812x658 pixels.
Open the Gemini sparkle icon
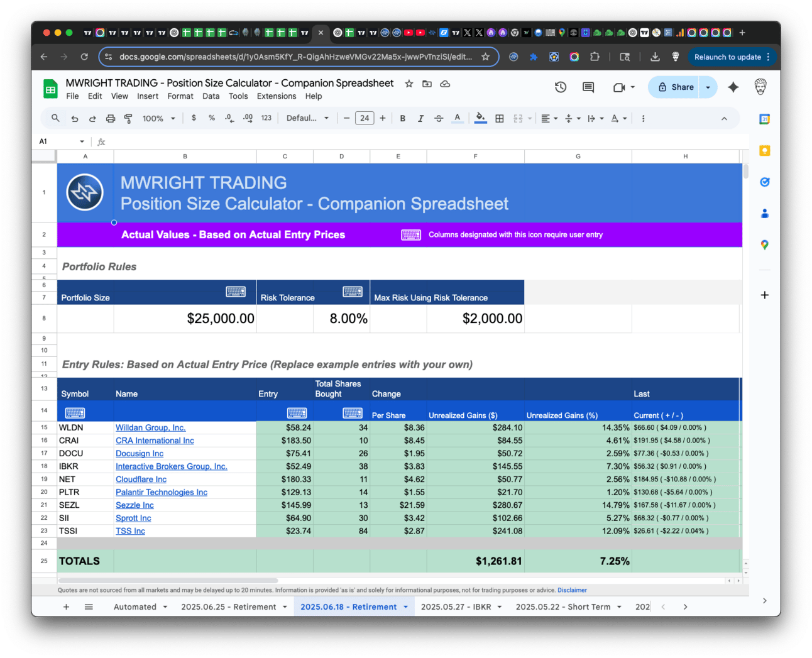click(733, 87)
